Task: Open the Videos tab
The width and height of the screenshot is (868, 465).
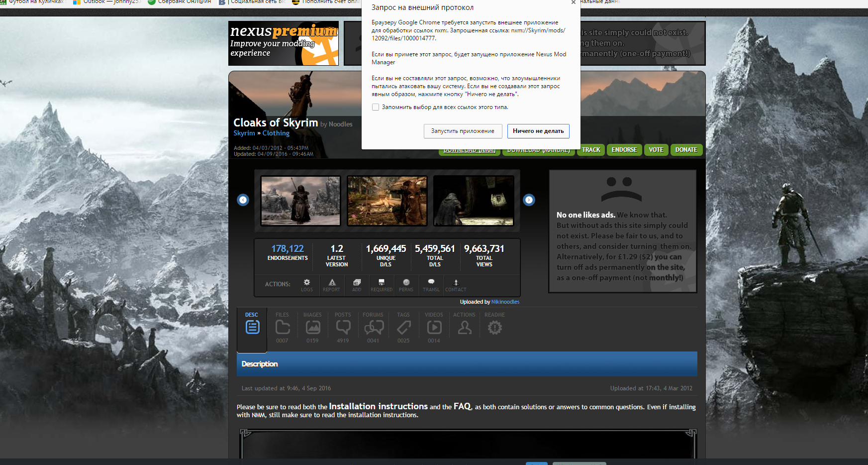Action: (x=434, y=328)
